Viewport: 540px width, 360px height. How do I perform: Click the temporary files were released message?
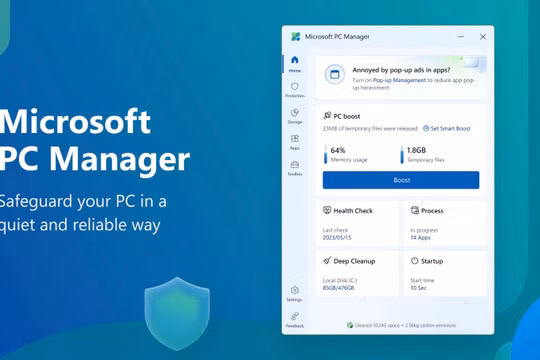coord(371,128)
